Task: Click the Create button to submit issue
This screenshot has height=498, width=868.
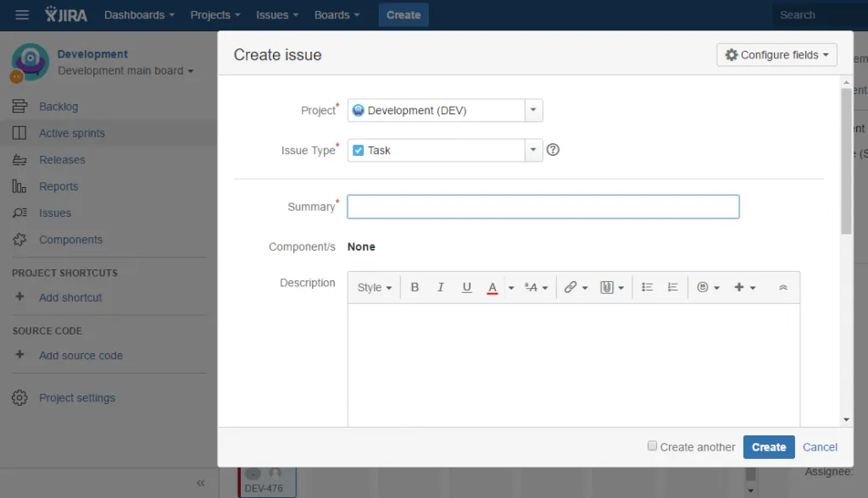Action: tap(768, 446)
